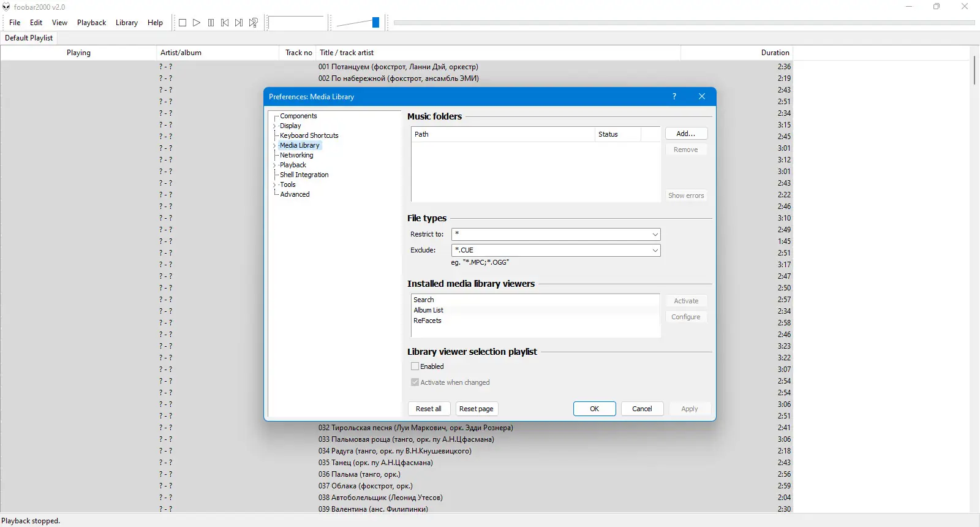
Task: Confirm preferences with the OK button
Action: (594, 409)
